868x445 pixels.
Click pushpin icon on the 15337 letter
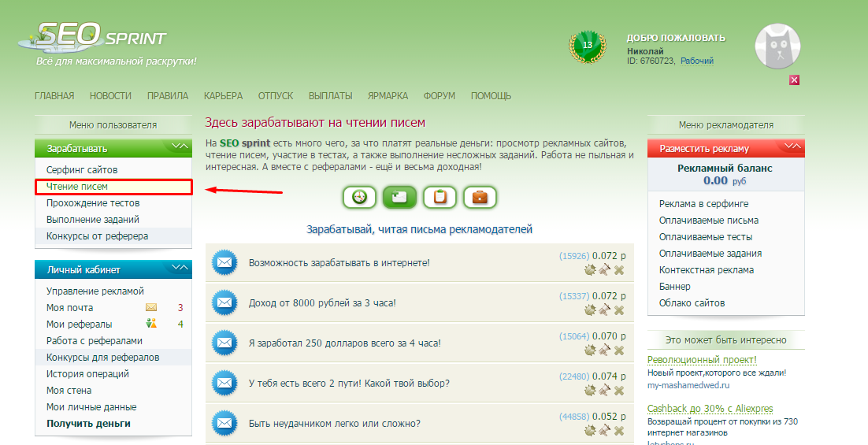pos(604,310)
